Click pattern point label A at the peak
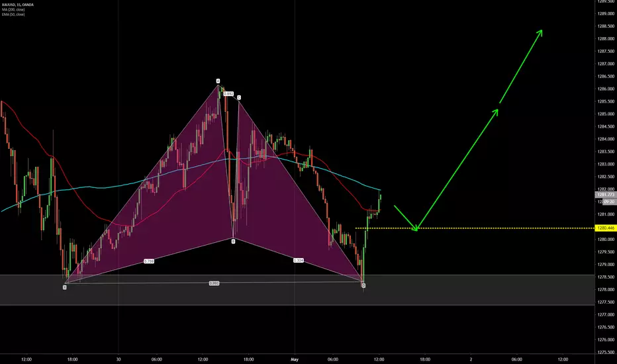617x364 pixels. [218, 81]
